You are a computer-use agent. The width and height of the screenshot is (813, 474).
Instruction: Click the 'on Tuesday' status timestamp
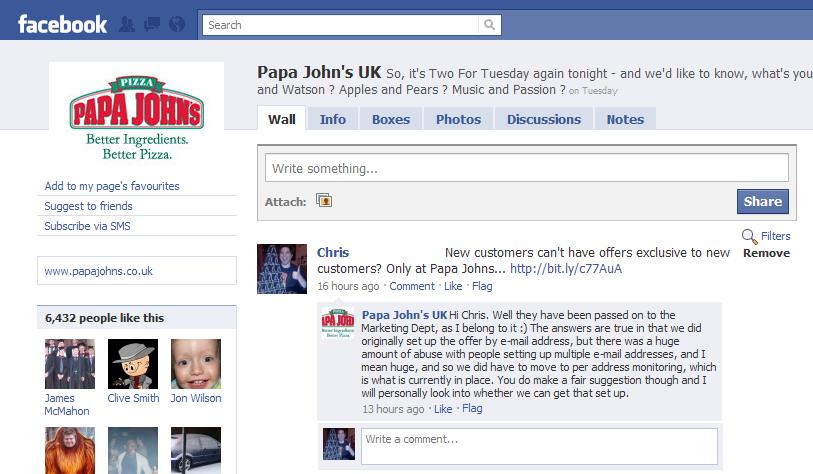593,91
